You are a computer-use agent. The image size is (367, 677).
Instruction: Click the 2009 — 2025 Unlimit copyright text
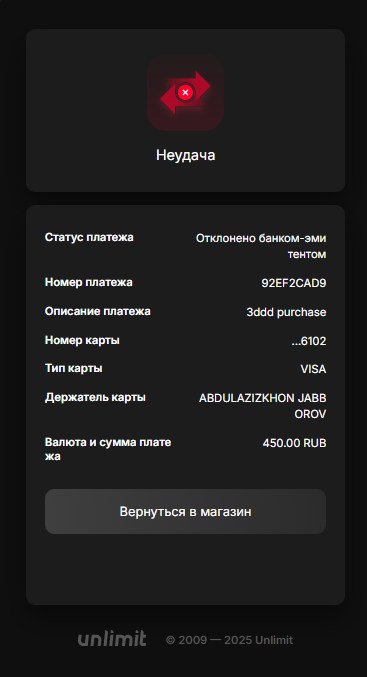click(229, 640)
